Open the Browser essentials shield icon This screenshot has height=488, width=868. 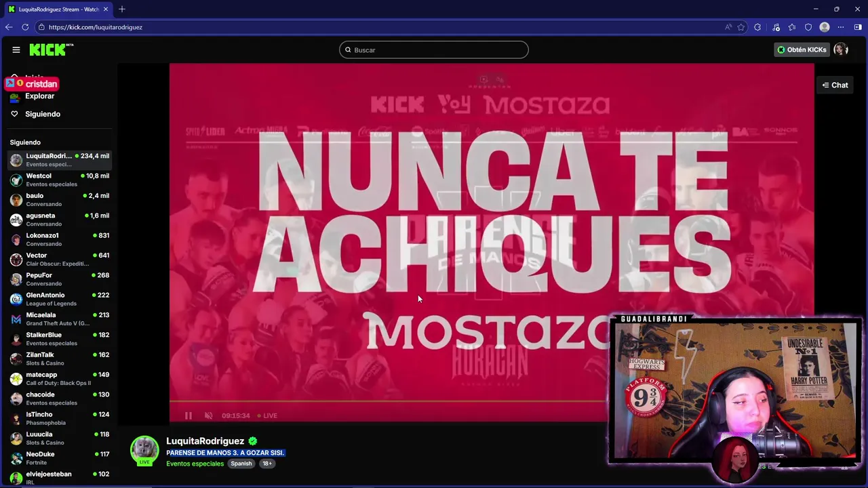(x=808, y=27)
